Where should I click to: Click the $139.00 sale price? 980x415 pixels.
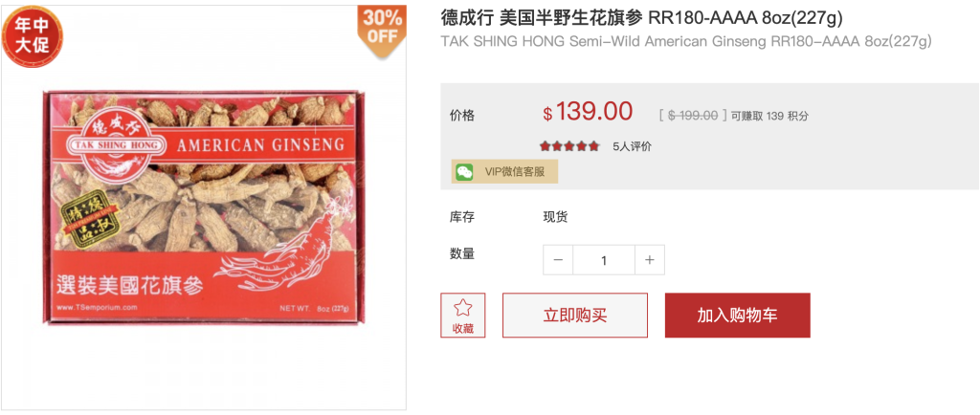(588, 112)
